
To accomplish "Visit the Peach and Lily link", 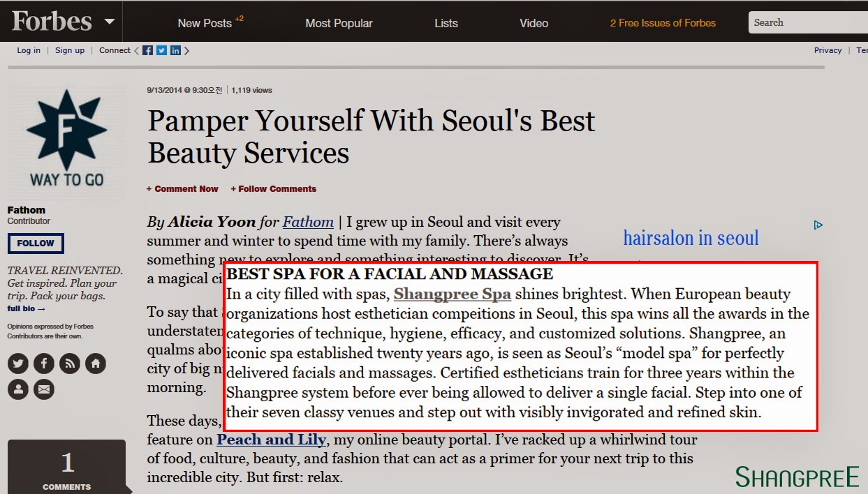I will [x=270, y=440].
